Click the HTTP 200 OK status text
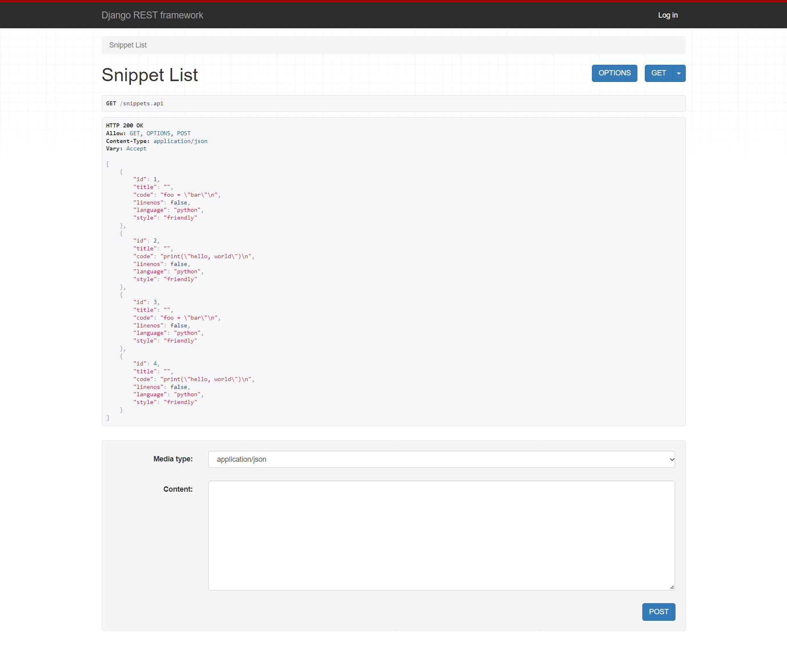787x672 pixels. coord(125,125)
